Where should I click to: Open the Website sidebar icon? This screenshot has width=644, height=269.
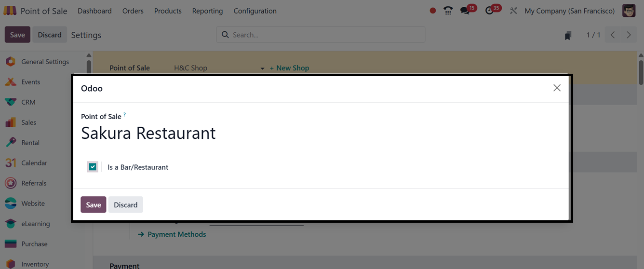pos(11,203)
